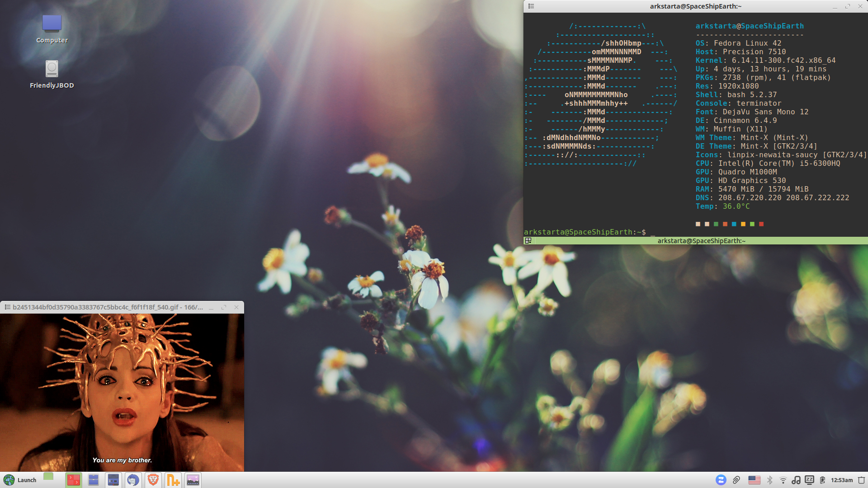Click the 'RAM: 5470 MiB / 15794 MiB' line
The width and height of the screenshot is (868, 488).
click(752, 189)
